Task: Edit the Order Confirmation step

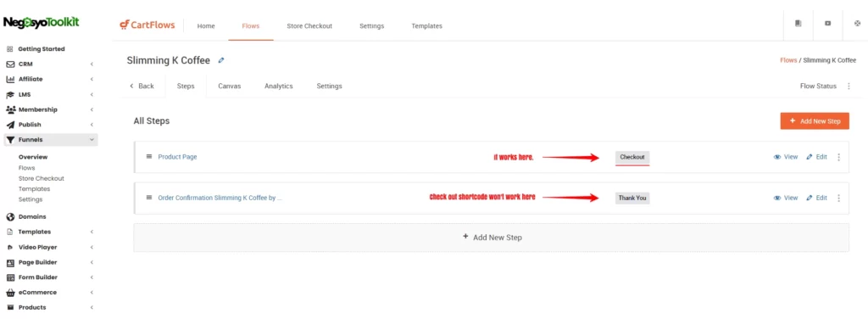Action: 816,199
